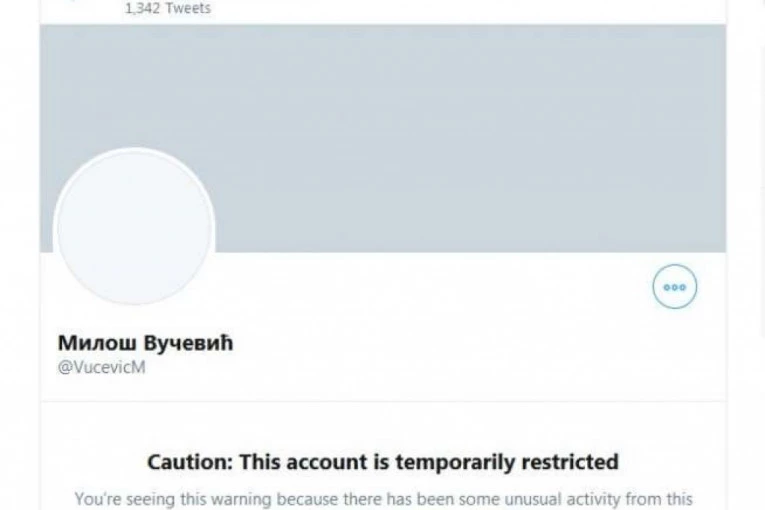
Task: Click the temporarily restricted caution heading
Action: [x=383, y=462]
